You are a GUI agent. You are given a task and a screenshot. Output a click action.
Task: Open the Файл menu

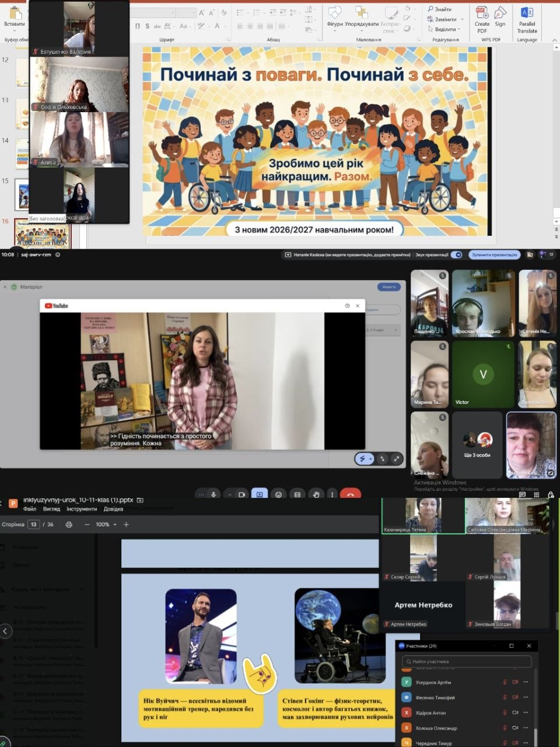[30, 509]
